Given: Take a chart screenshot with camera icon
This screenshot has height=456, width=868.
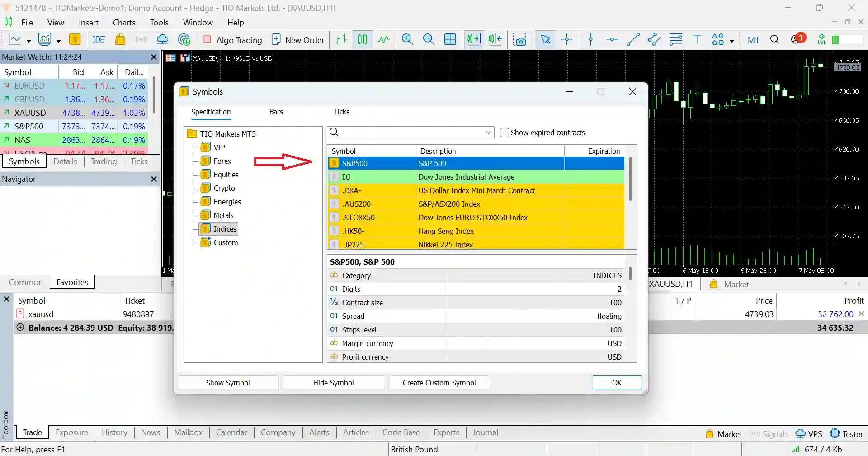Looking at the screenshot, I should pyautogui.click(x=519, y=40).
